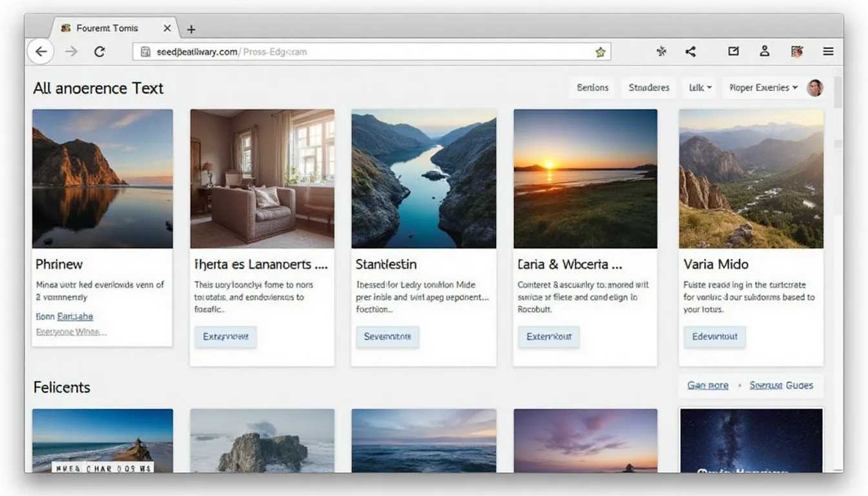The height and width of the screenshot is (496, 868).
Task: Open a new browser tab with plus
Action: coord(191,29)
